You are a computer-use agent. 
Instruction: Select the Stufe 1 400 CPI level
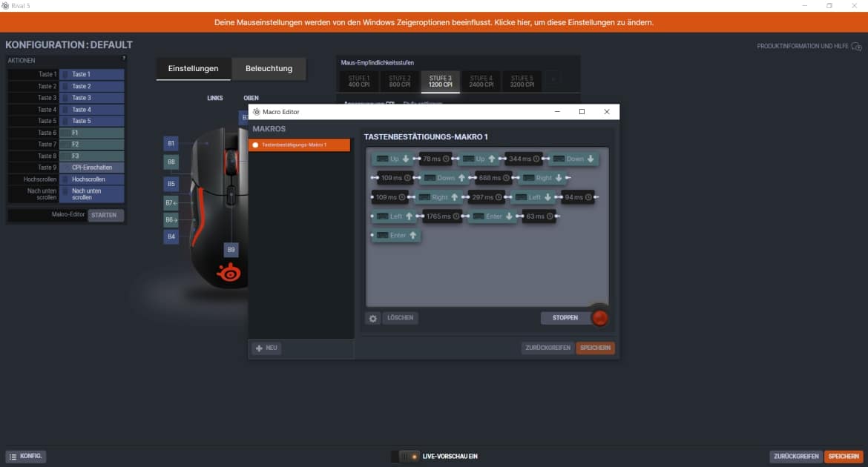click(x=358, y=81)
